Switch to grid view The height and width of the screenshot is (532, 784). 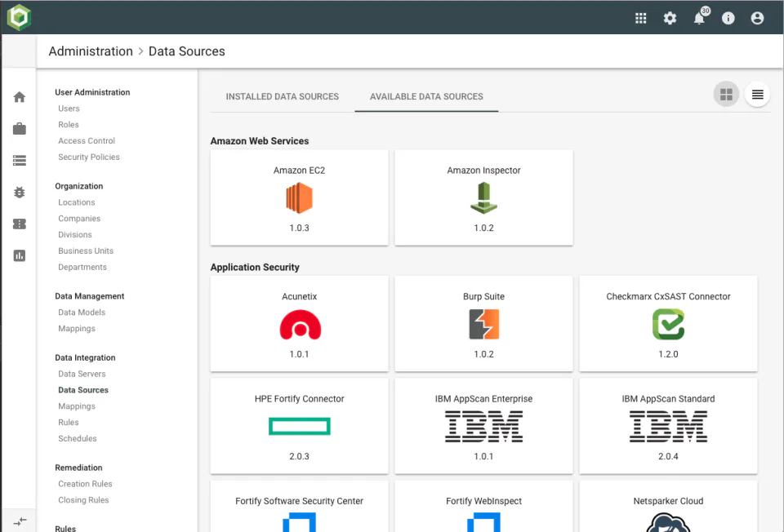tap(726, 94)
